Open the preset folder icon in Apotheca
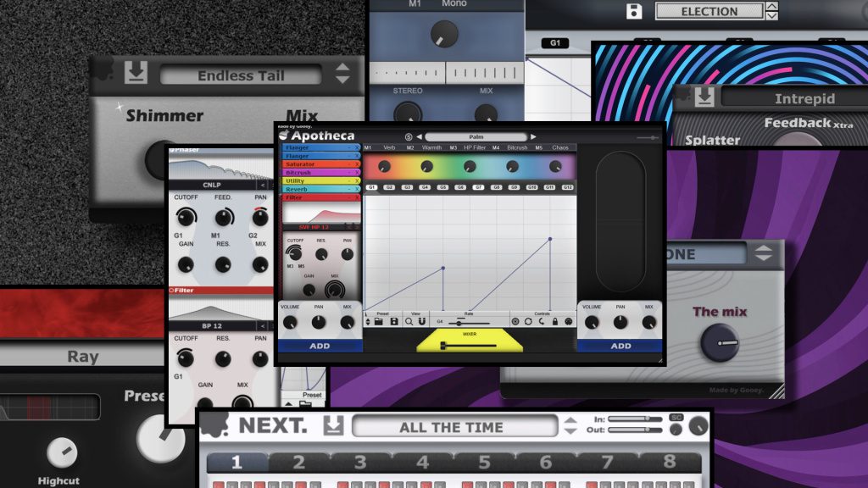The image size is (868, 488). tap(379, 322)
